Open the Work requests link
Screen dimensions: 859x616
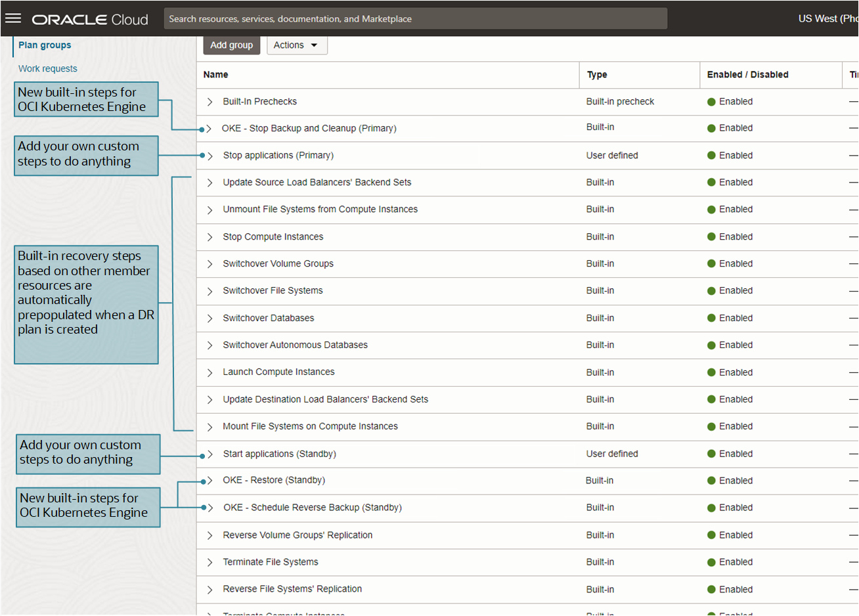[x=47, y=68]
